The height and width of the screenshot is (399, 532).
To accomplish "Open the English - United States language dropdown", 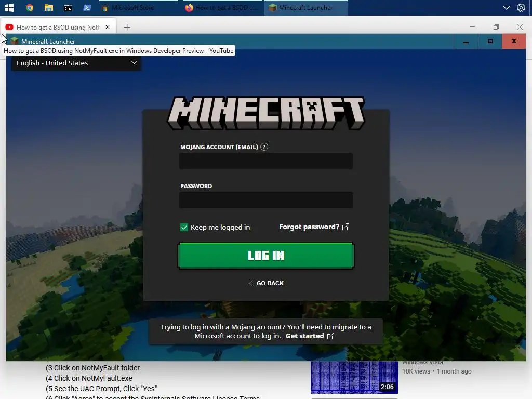I will (x=76, y=63).
